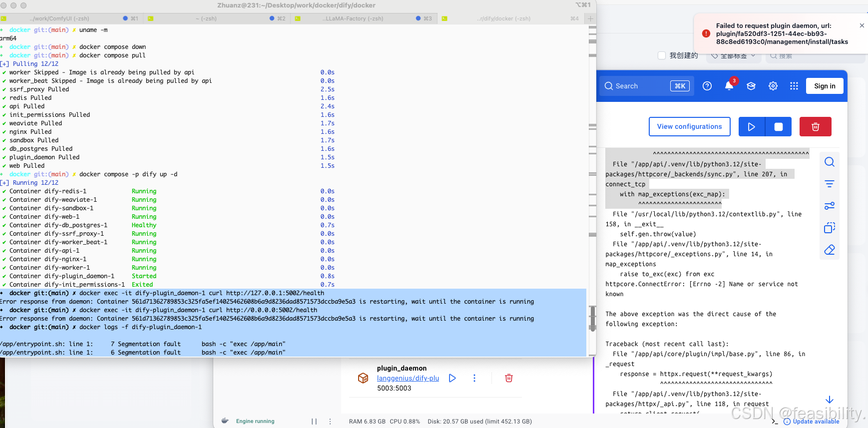Start the compose stack with the blue play button
868x428 pixels.
(752, 127)
